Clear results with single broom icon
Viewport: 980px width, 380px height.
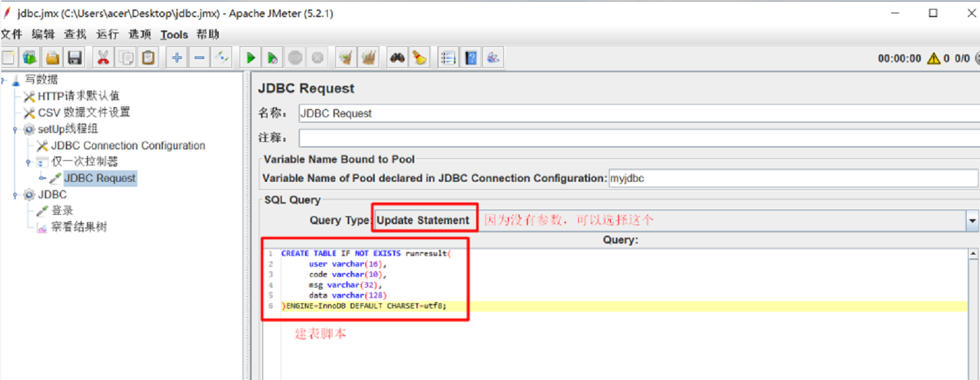[x=345, y=58]
